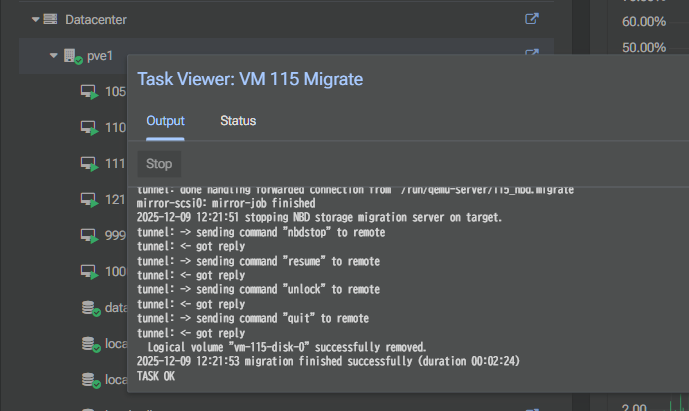Switch to the Status tab
The height and width of the screenshot is (411, 689).
tap(238, 121)
